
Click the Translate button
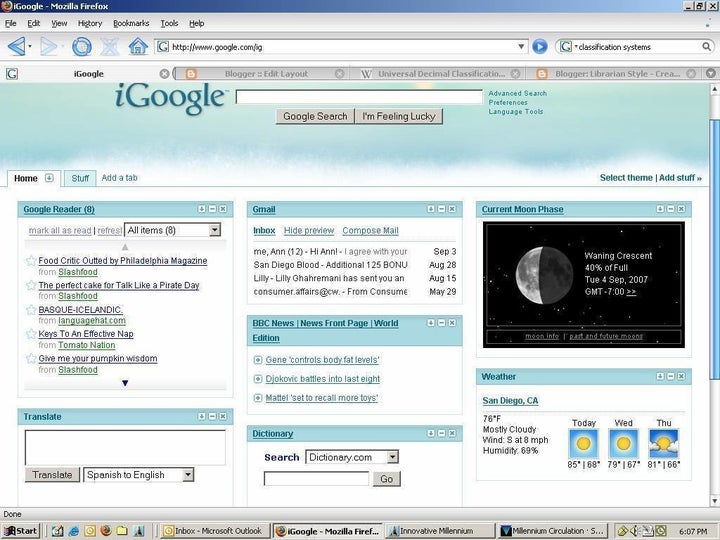pos(52,475)
